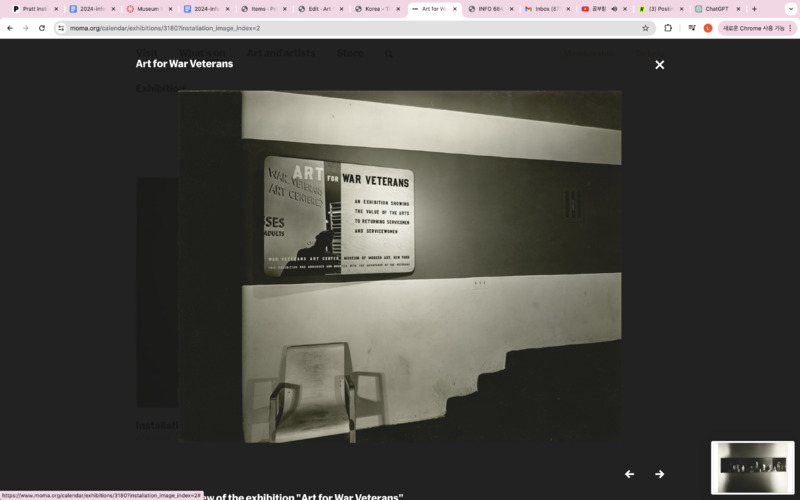Close the Art for War Veterans lightbox
Image resolution: width=800 pixels, height=500 pixels.
pos(659,65)
